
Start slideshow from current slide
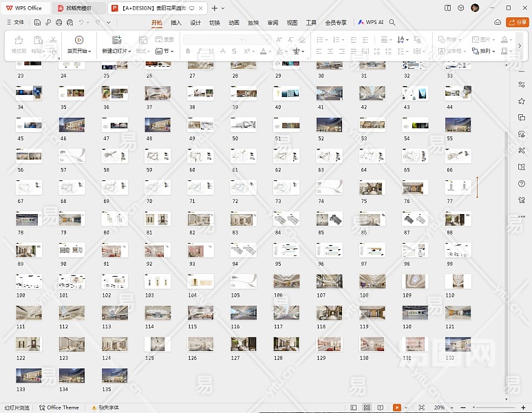tap(79, 41)
